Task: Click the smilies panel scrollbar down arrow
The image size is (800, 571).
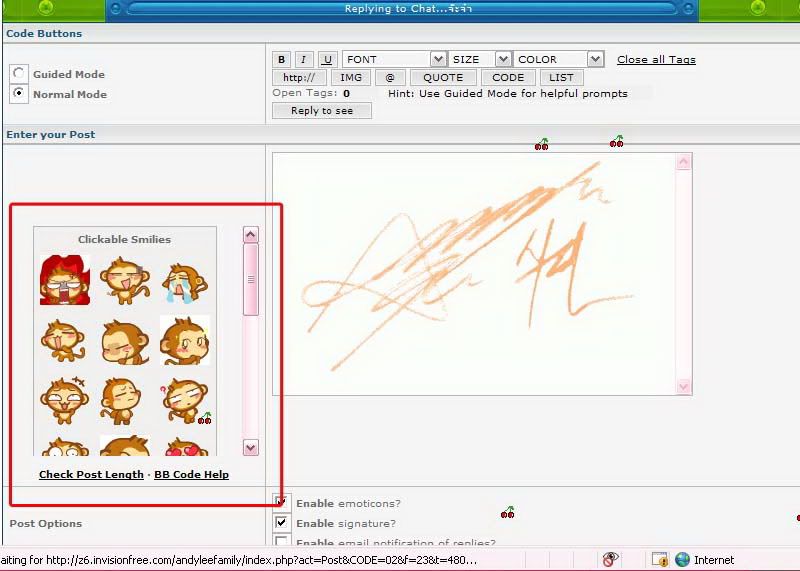Action: [x=250, y=448]
